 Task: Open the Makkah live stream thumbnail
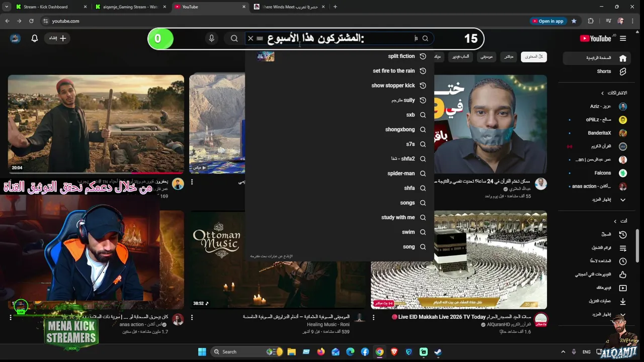459,260
